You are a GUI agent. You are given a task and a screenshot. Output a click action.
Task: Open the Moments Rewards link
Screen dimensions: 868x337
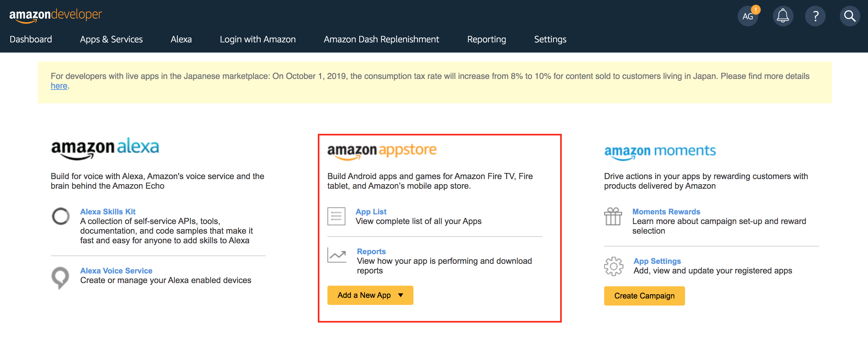pos(666,212)
